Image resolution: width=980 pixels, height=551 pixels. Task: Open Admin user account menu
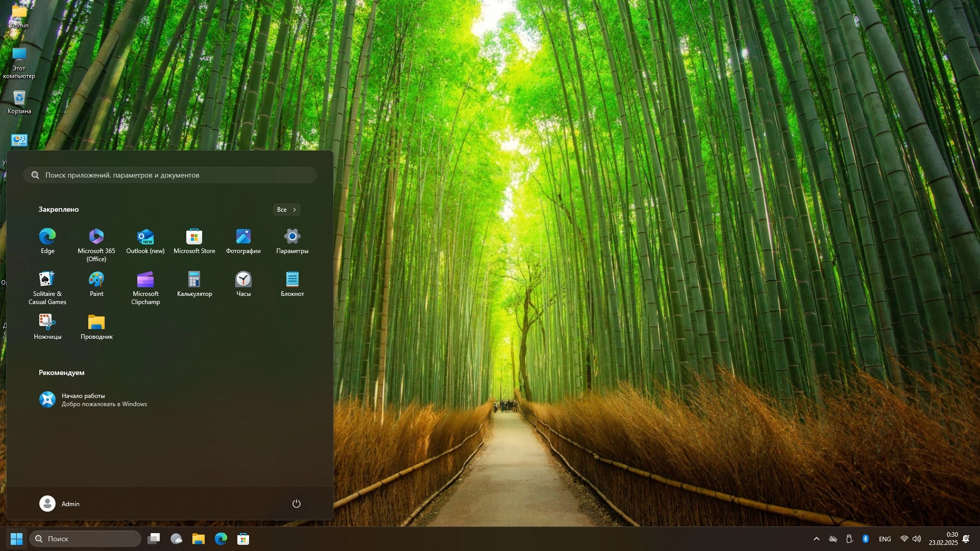pyautogui.click(x=60, y=504)
